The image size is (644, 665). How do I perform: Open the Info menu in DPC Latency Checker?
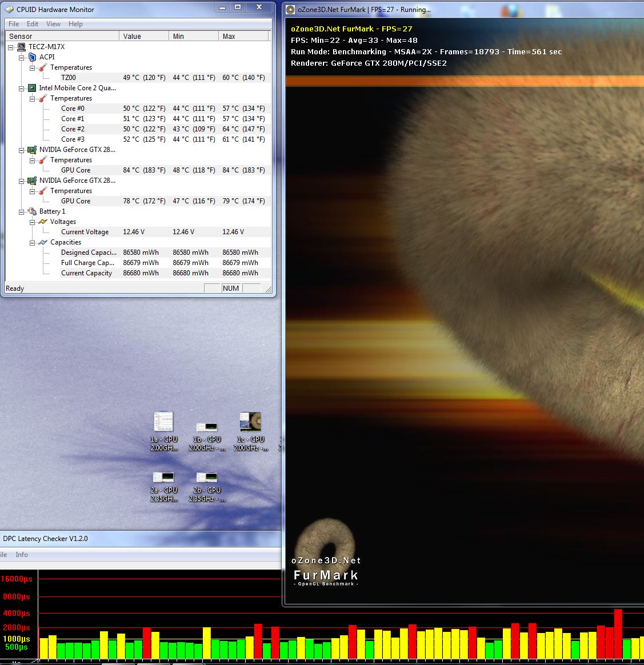pyautogui.click(x=22, y=555)
